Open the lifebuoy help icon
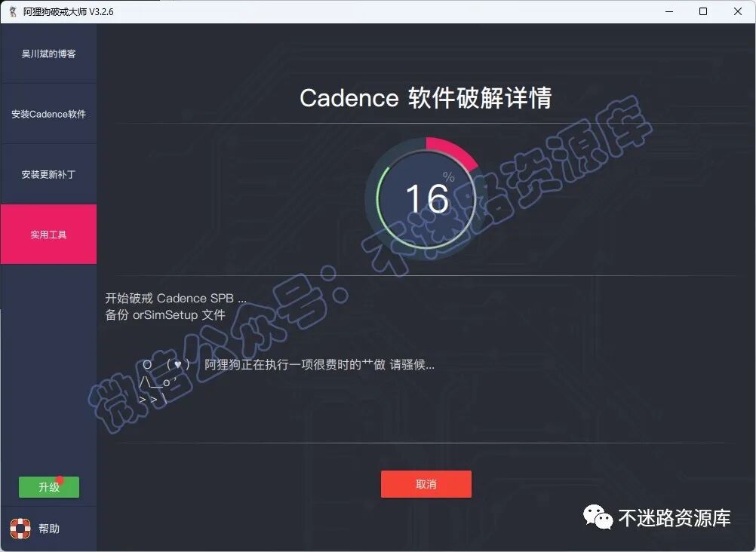Viewport: 756px width, 552px height. pos(20,529)
